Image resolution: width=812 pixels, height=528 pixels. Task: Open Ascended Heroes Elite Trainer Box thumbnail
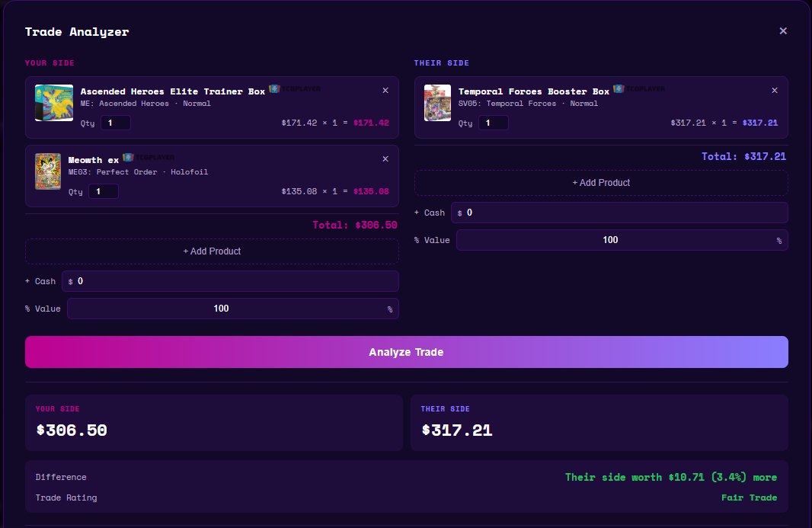coord(54,103)
